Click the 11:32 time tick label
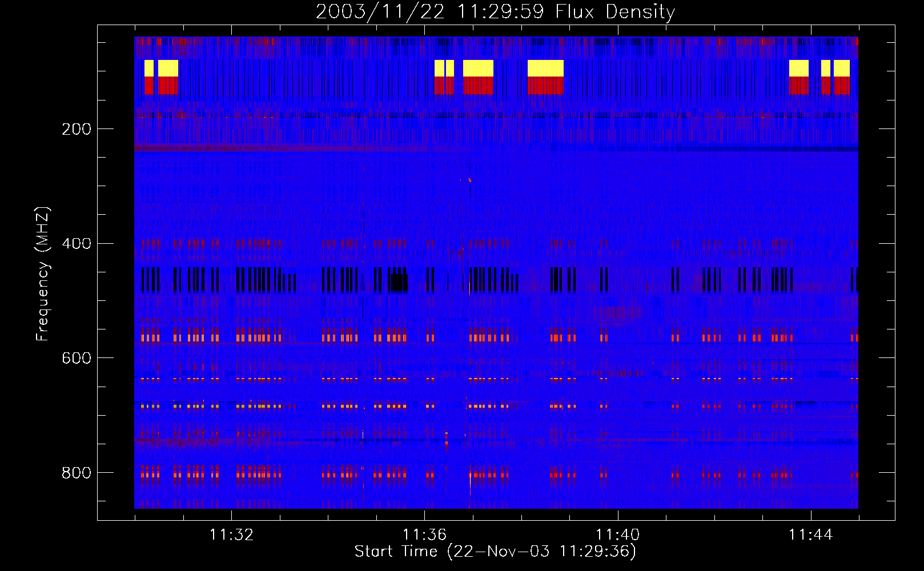This screenshot has width=924, height=571. click(231, 535)
